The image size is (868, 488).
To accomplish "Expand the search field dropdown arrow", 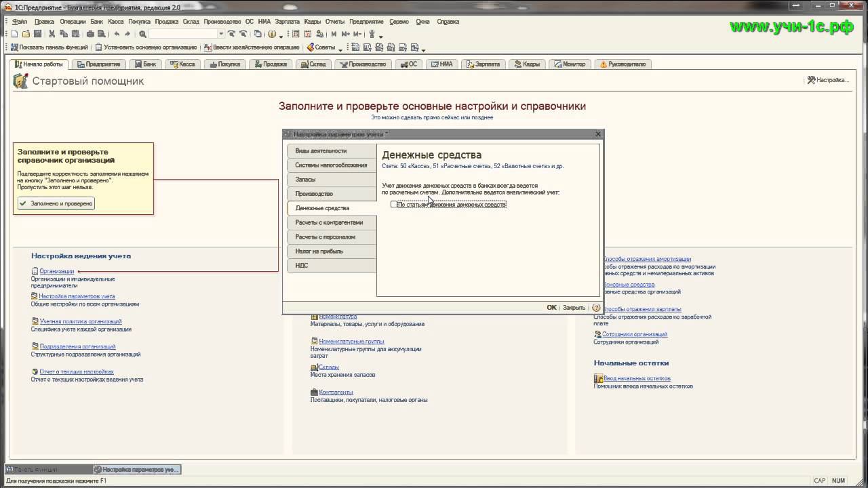I will [x=221, y=34].
